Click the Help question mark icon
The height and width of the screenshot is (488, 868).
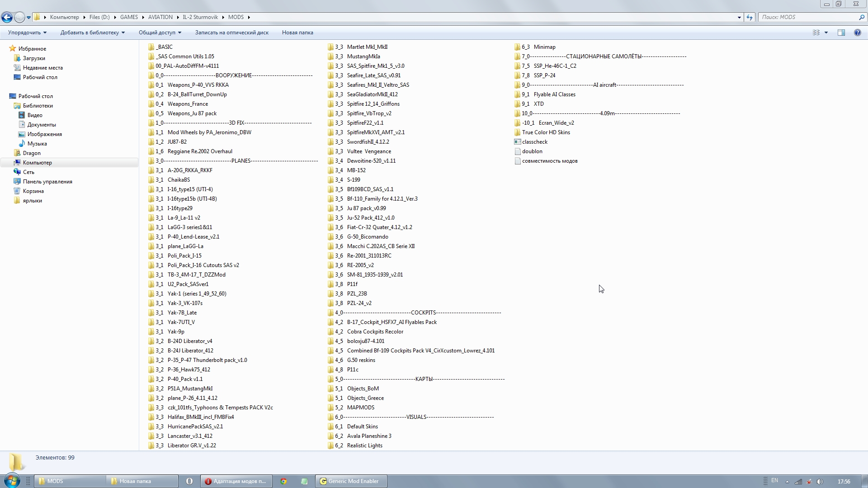(857, 33)
